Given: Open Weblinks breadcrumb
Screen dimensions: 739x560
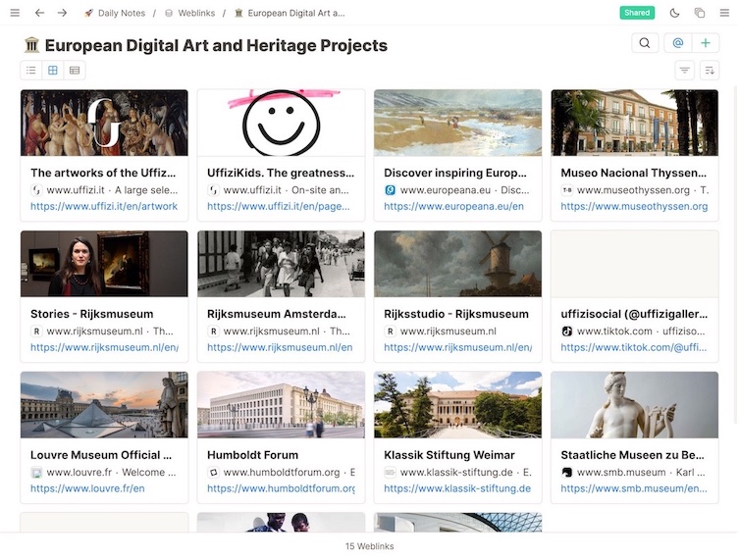Looking at the screenshot, I should 196,13.
